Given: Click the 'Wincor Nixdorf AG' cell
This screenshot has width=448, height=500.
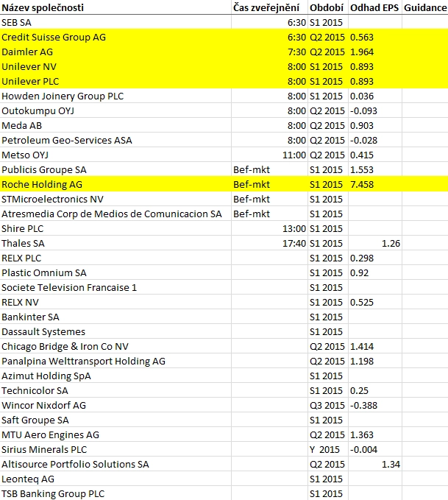Looking at the screenshot, I should pyautogui.click(x=115, y=405).
